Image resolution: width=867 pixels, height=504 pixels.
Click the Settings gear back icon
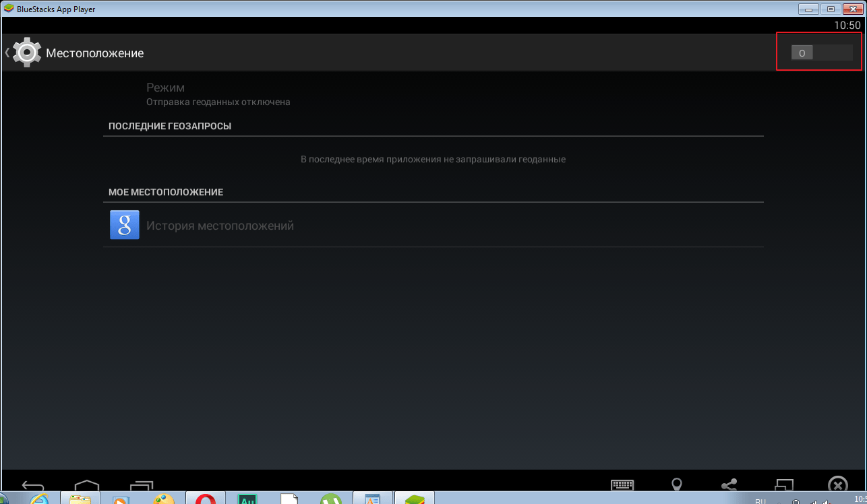(26, 53)
